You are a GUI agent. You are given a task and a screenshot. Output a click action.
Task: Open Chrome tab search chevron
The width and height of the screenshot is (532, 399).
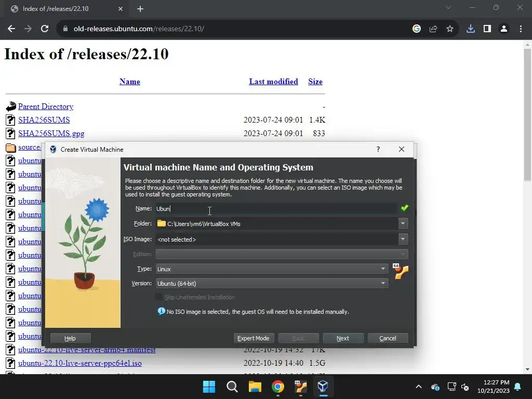(x=448, y=7)
